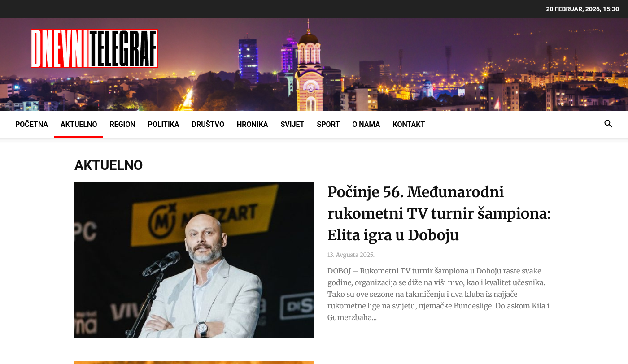Image resolution: width=628 pixels, height=364 pixels.
Task: Click the AKTUELNO page heading
Action: point(109,165)
